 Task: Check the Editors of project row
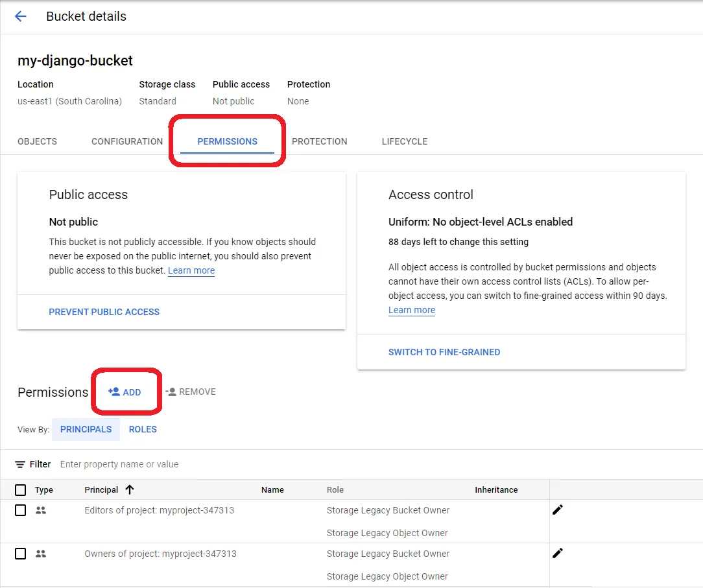click(21, 510)
